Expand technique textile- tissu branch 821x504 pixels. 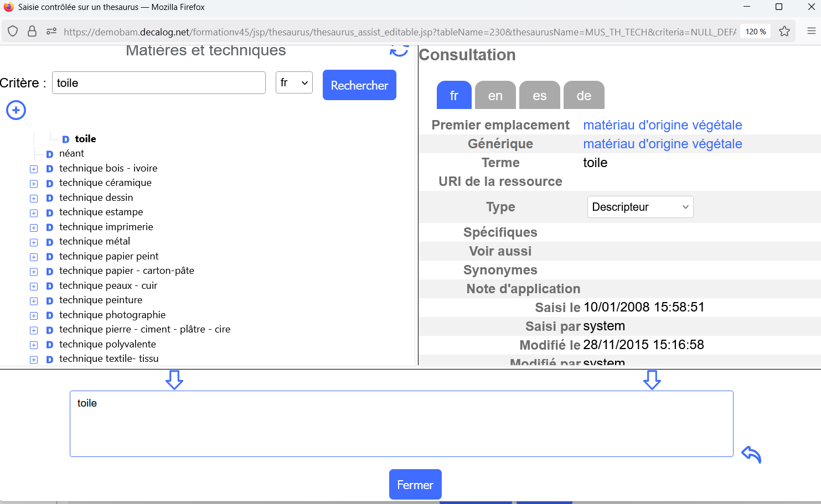(34, 360)
